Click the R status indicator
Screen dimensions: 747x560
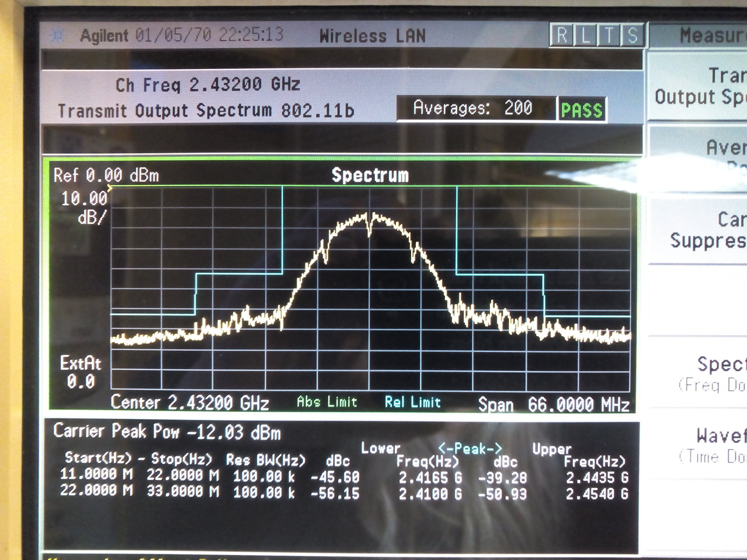[x=562, y=35]
